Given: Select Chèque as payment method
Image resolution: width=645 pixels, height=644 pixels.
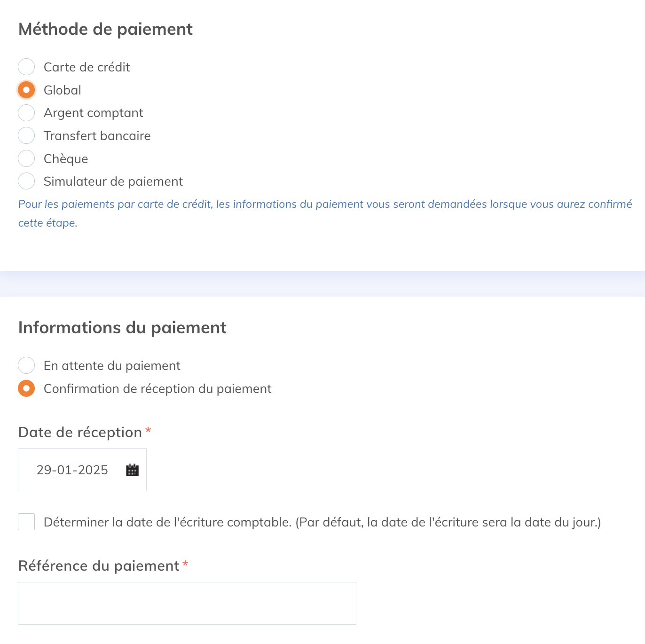Looking at the screenshot, I should pos(26,158).
